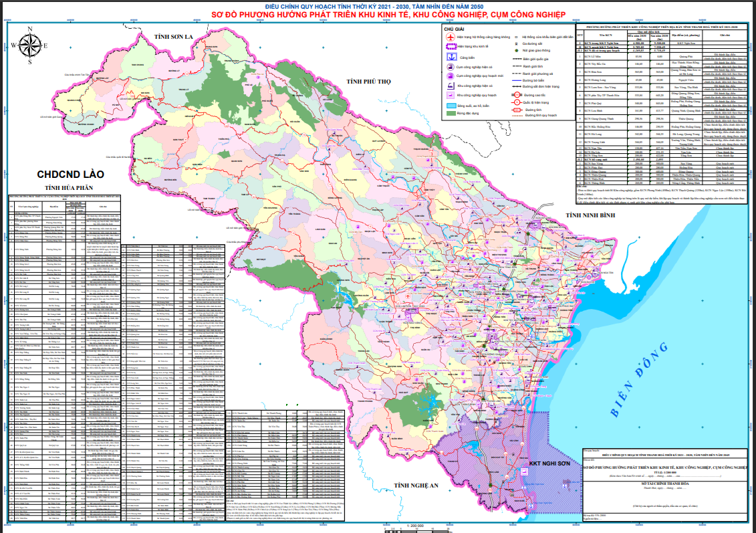This screenshot has height=533, width=756.
Task: Click the single-track railway line symbol
Action: coord(517,86)
